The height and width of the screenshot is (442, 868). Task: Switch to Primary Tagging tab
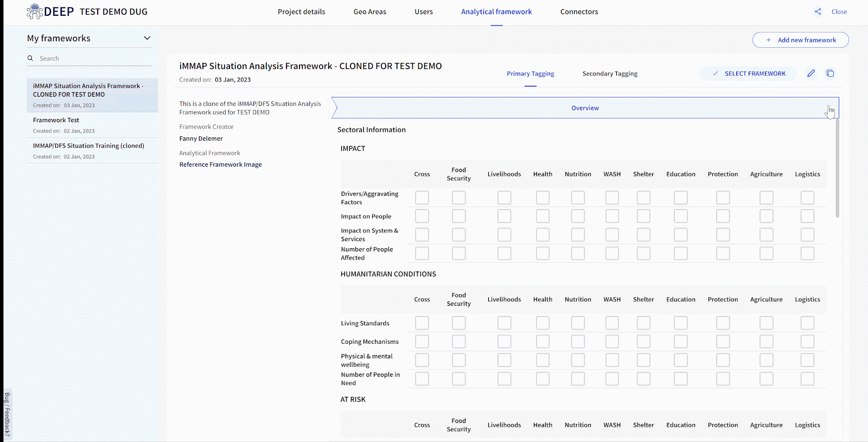click(x=531, y=74)
